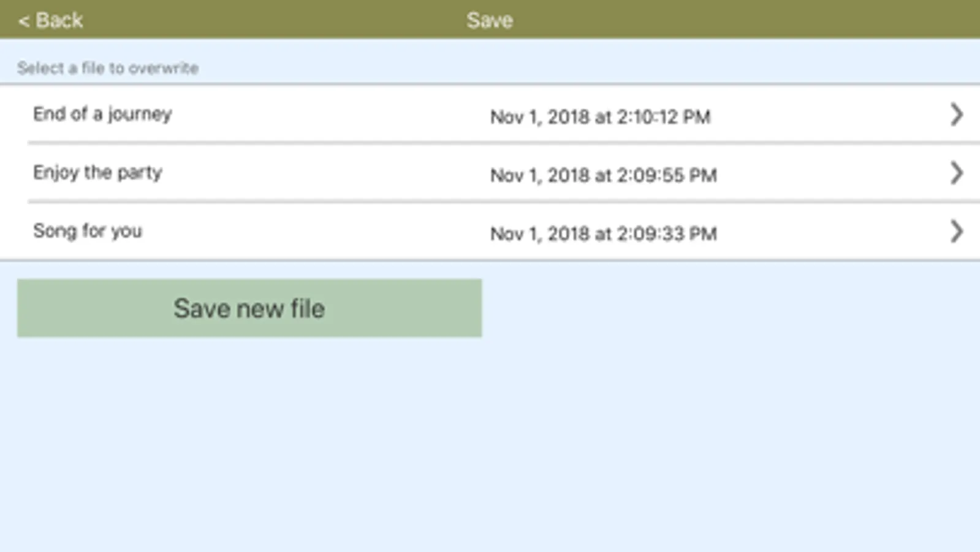The width and height of the screenshot is (980, 552).
Task: Click the Save title in header
Action: (x=489, y=20)
